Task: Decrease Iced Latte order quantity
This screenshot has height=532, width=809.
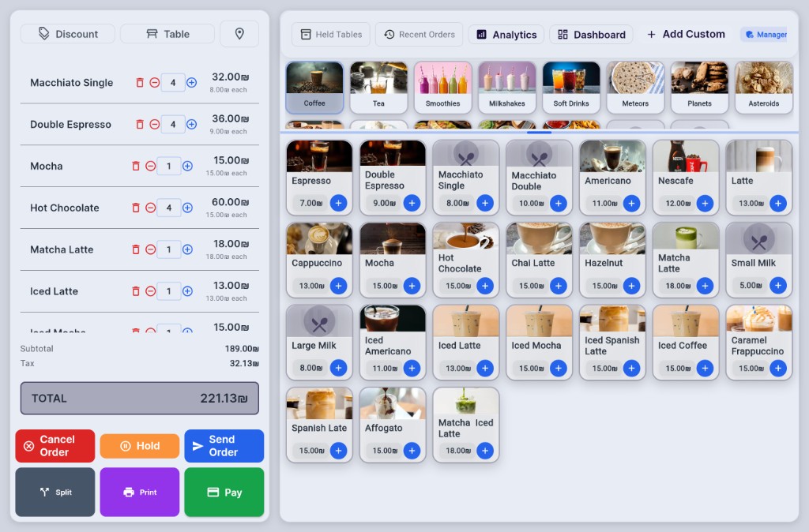Action: pyautogui.click(x=150, y=291)
